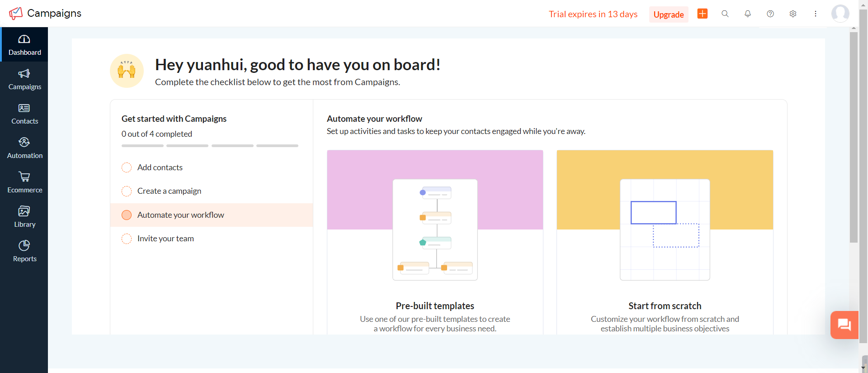Expand the vertical three-dot more menu

click(x=816, y=14)
